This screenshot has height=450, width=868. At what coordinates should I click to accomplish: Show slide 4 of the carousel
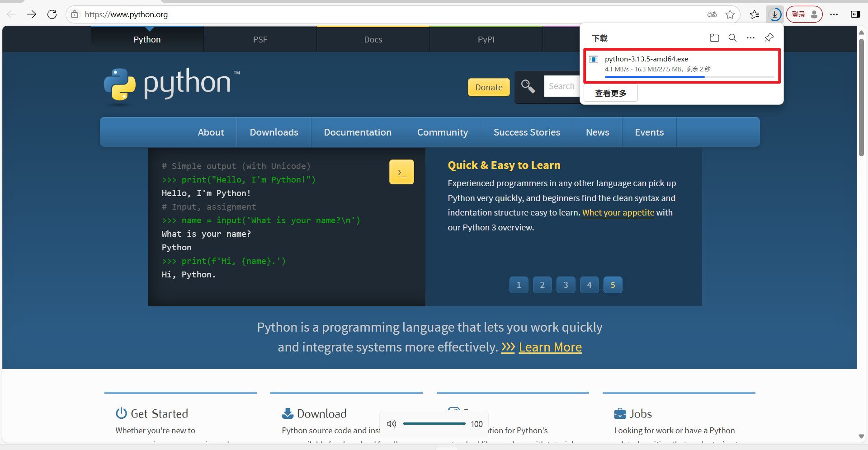click(x=590, y=285)
